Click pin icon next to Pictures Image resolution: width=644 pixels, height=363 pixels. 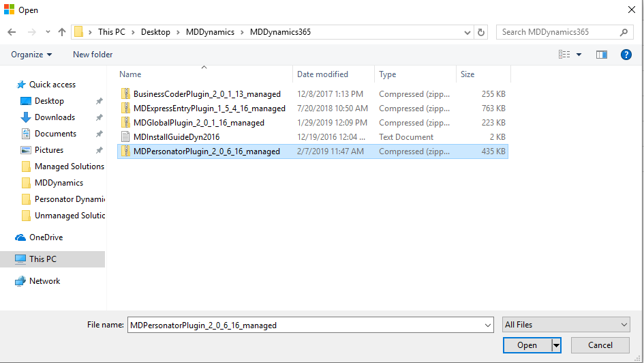99,151
